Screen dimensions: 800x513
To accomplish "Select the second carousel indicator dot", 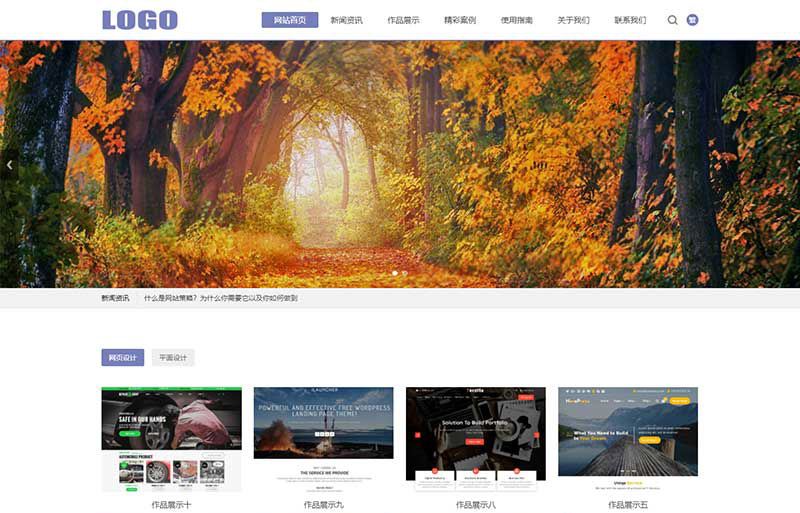I will click(x=405, y=273).
